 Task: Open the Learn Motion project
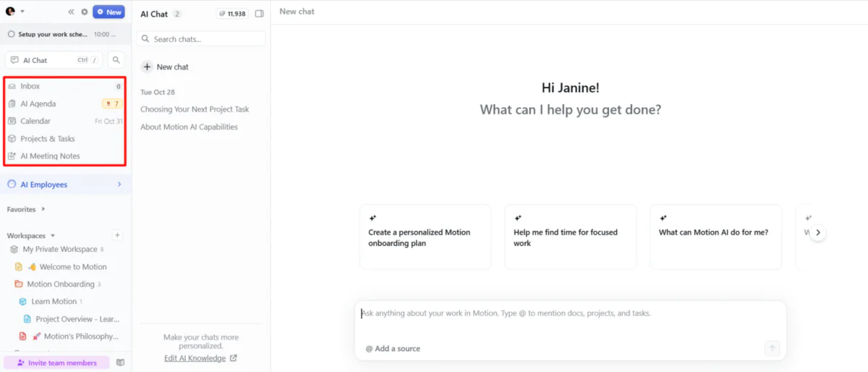tap(54, 301)
